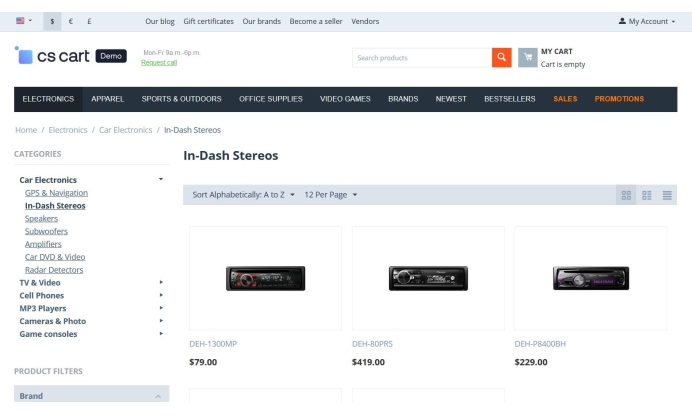Open the US flag language selector

24,21
